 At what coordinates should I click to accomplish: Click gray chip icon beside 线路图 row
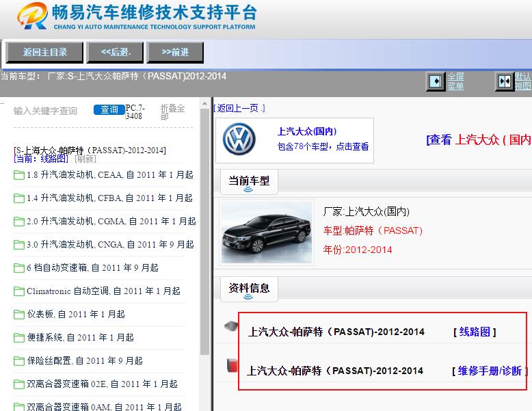point(231,326)
